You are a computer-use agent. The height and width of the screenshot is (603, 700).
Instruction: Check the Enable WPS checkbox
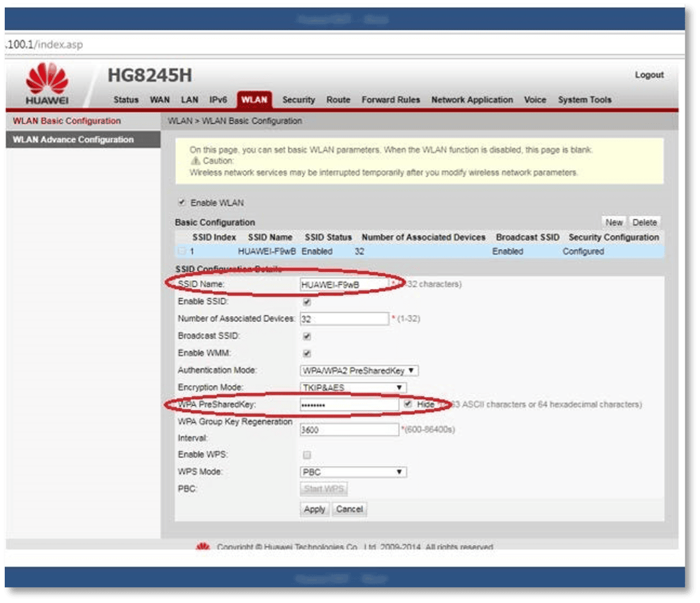pos(307,455)
